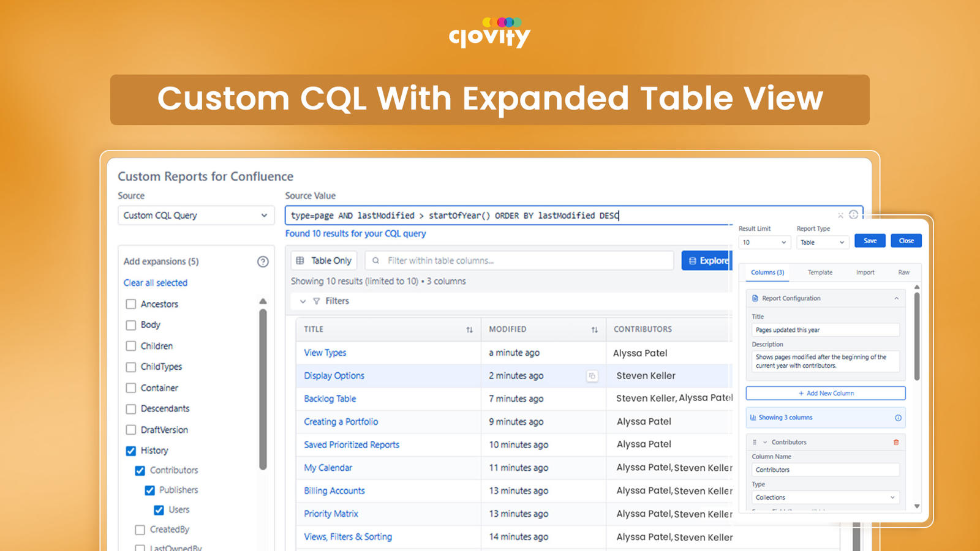Expand the Filters section chevron

[x=303, y=301]
